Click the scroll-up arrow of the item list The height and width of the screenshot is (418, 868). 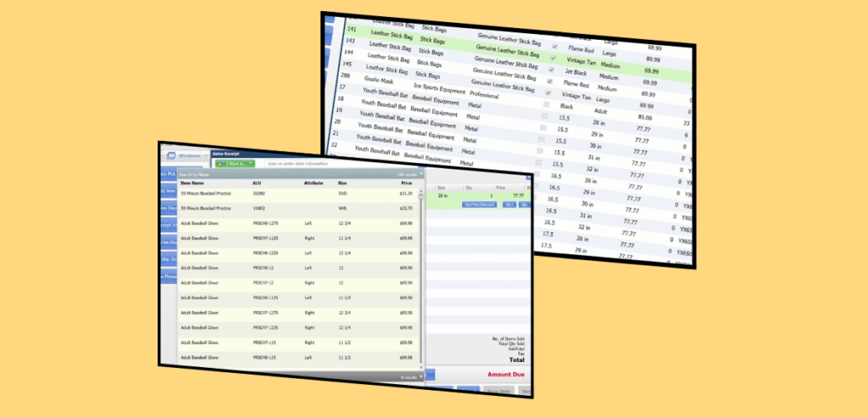[x=421, y=195]
